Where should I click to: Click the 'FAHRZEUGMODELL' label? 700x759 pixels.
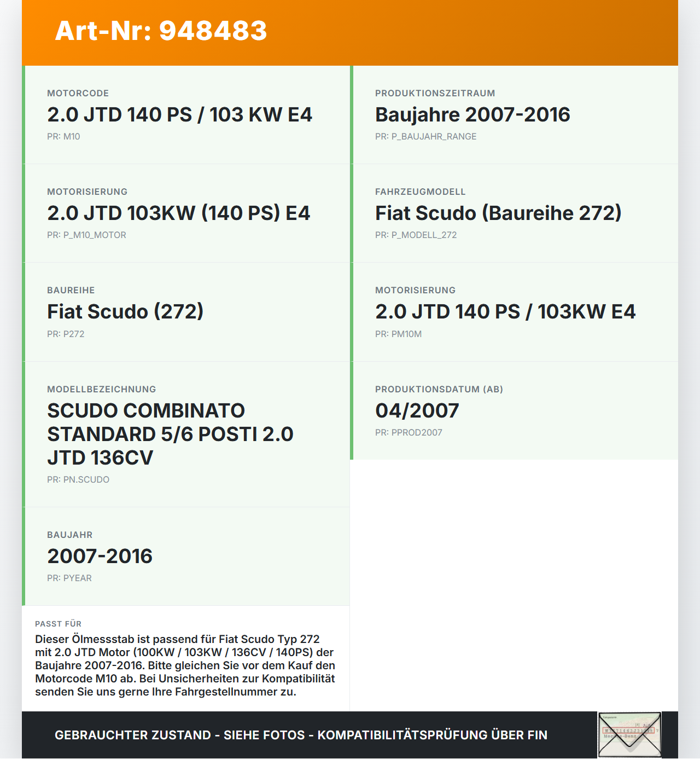click(x=421, y=192)
